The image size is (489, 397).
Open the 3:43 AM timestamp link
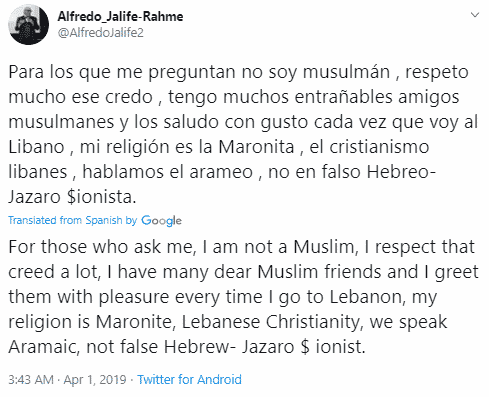click(31, 380)
